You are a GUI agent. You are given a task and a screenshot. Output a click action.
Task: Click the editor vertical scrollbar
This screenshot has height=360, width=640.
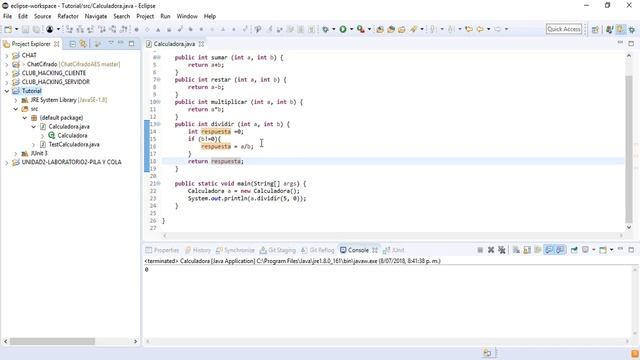(629, 150)
